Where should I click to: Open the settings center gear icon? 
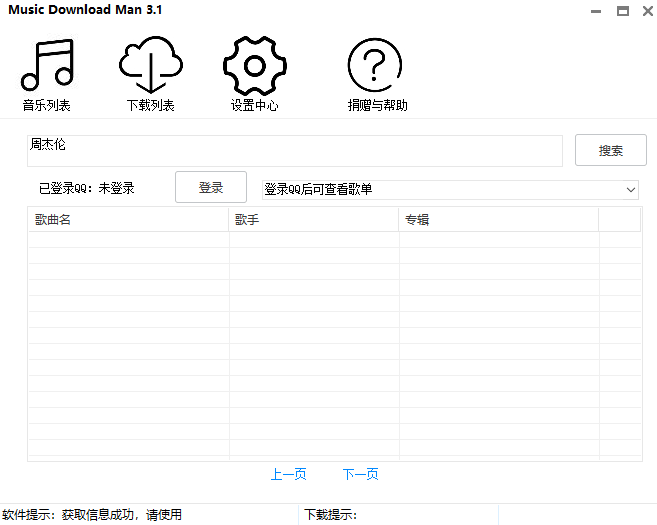[x=255, y=66]
